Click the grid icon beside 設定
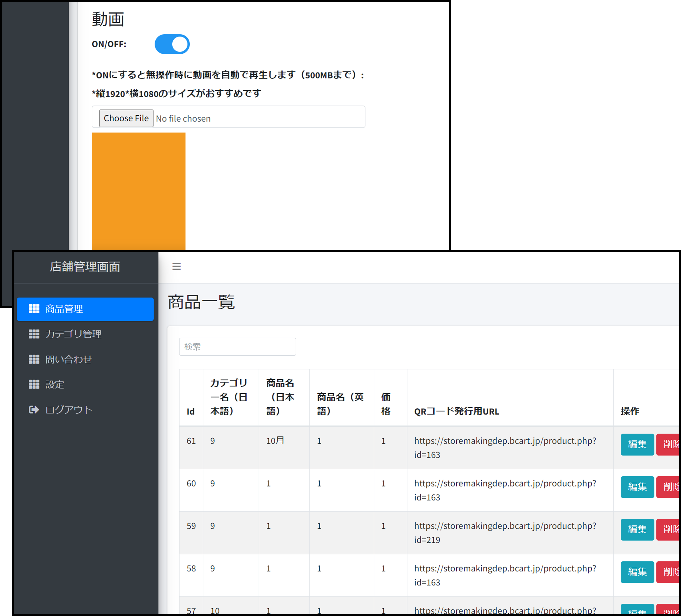 click(34, 384)
